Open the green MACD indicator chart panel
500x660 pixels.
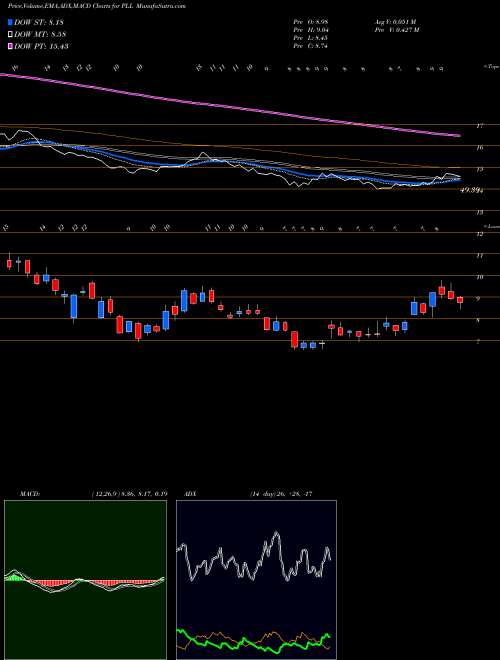point(85,580)
